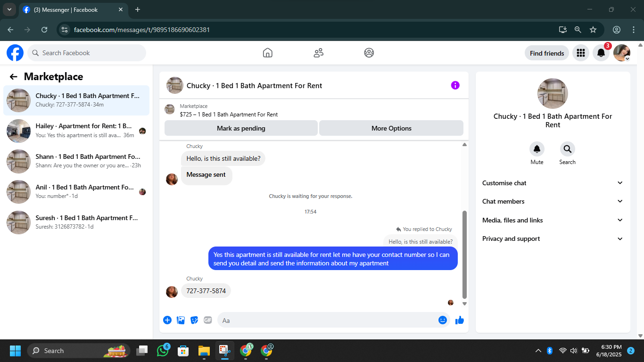Click Mark as pending button
Image resolution: width=644 pixels, height=362 pixels.
241,128
